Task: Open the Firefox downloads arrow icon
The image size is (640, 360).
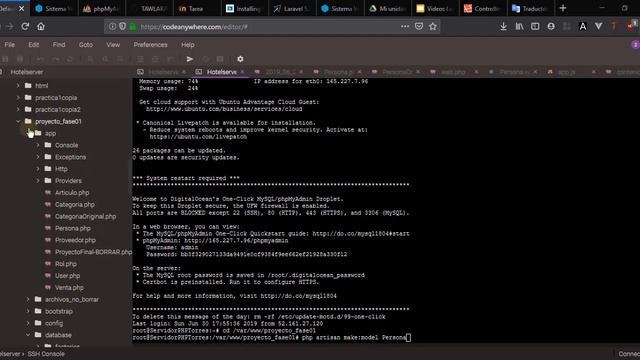Action: point(503,27)
